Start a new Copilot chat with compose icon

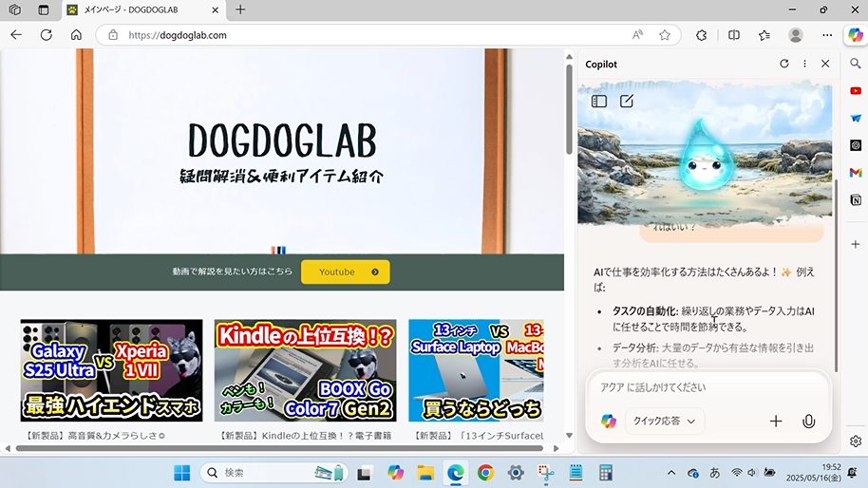627,101
